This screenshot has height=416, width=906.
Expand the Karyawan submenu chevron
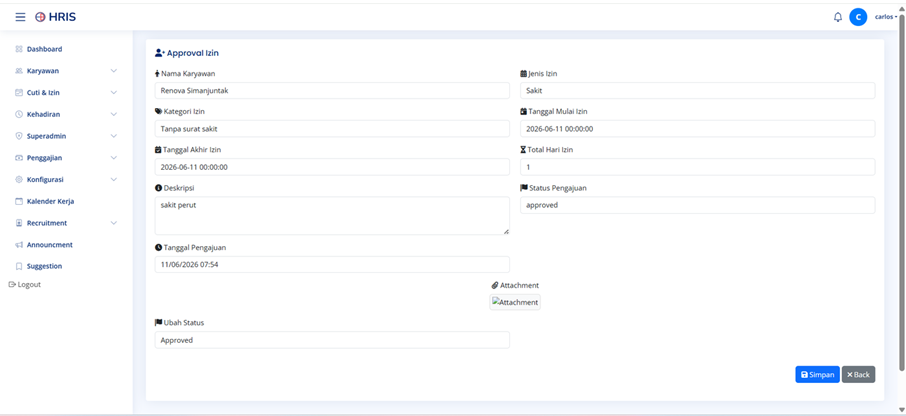click(x=114, y=71)
